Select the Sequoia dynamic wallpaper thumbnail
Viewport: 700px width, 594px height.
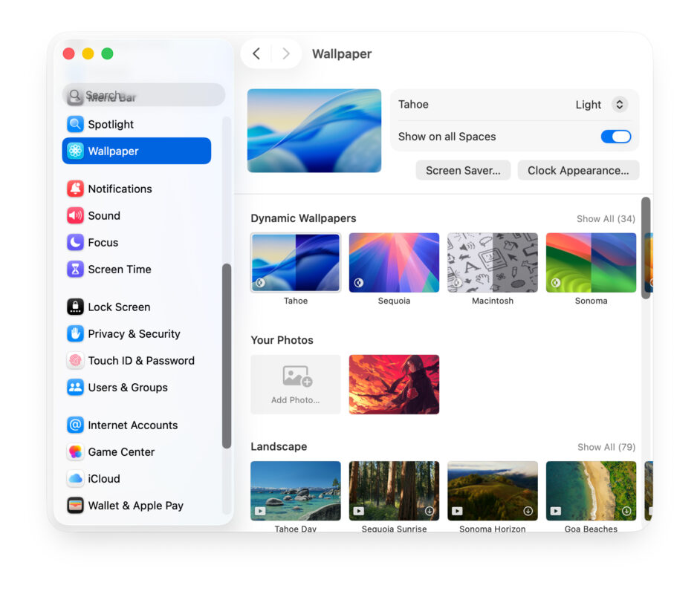point(394,262)
